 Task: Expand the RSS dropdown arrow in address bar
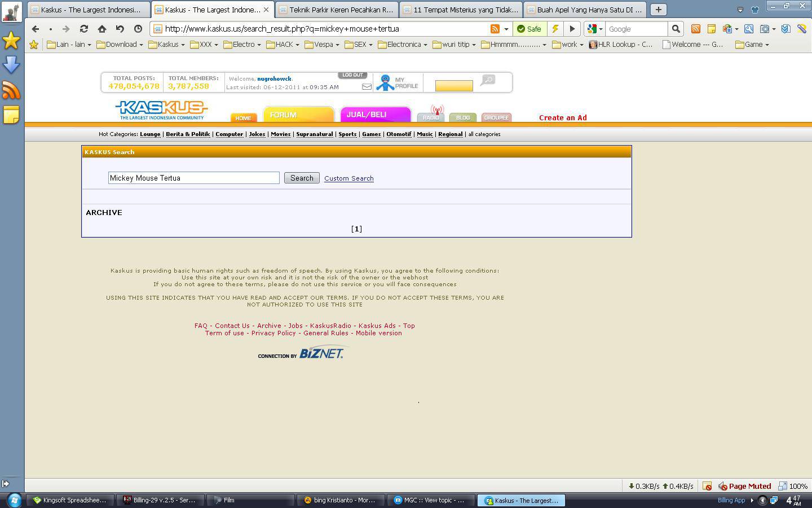coord(506,29)
